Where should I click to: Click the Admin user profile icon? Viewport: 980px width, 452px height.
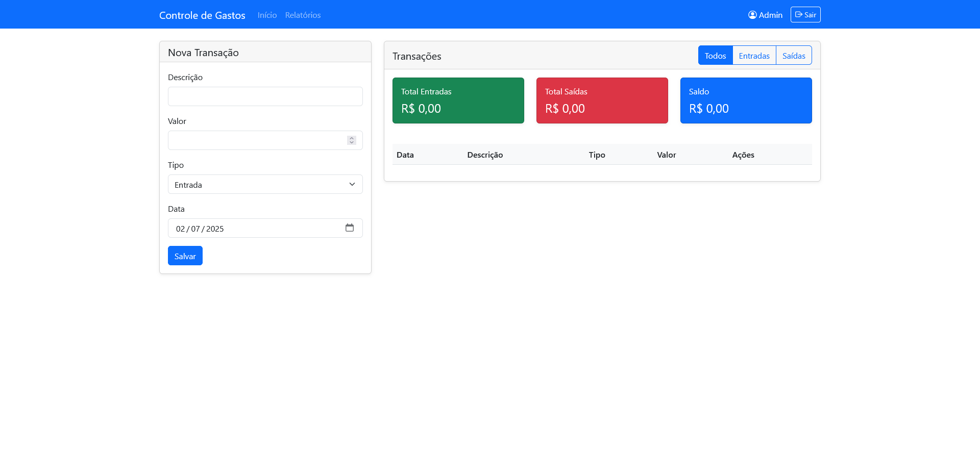[x=752, y=15]
